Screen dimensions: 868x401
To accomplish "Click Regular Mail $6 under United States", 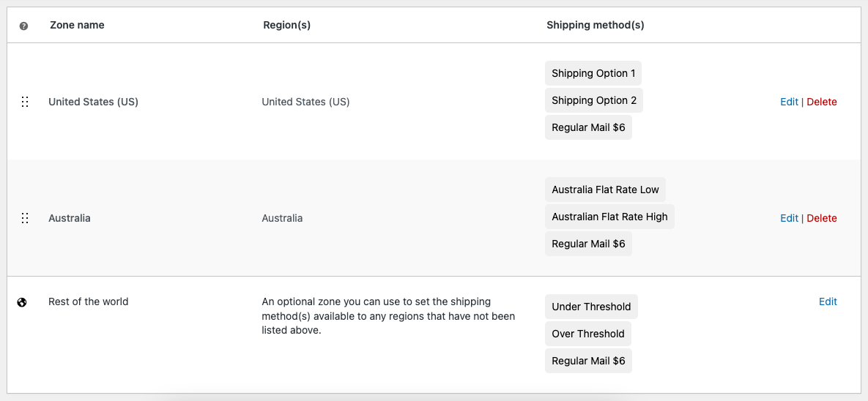I will click(x=588, y=127).
